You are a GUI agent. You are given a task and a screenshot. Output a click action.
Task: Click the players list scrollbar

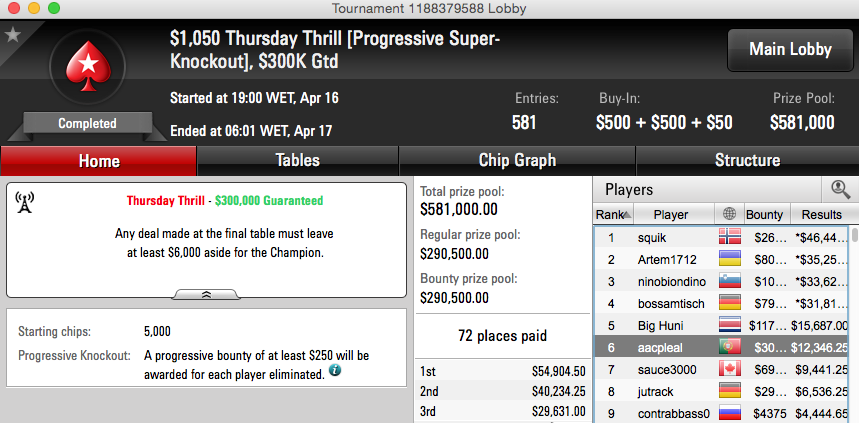click(x=855, y=323)
